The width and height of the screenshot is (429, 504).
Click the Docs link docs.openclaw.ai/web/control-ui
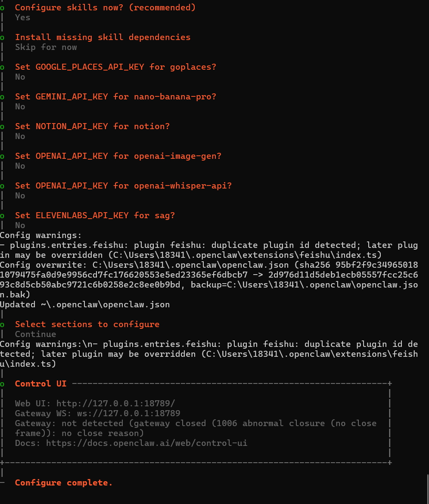[x=146, y=443]
